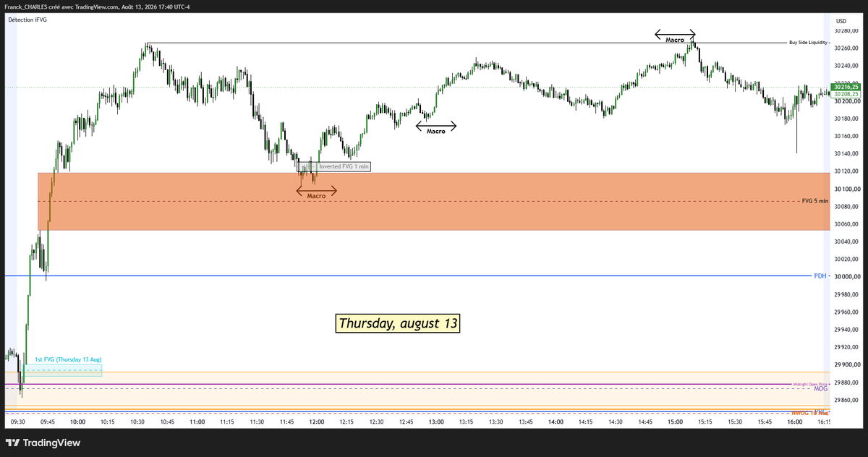
Task: Click the 30 140,00 price scale value
Action: point(847,154)
